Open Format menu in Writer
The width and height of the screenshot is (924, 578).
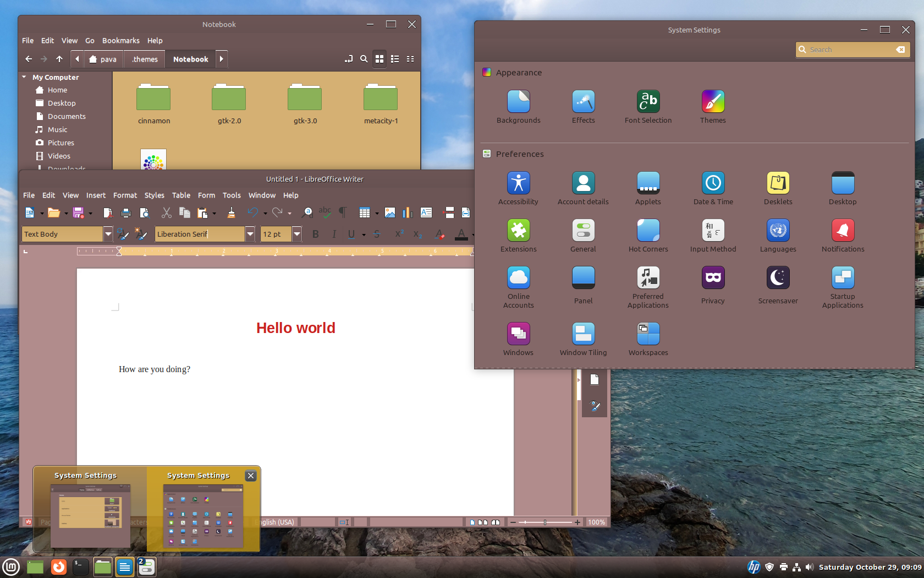click(x=125, y=195)
